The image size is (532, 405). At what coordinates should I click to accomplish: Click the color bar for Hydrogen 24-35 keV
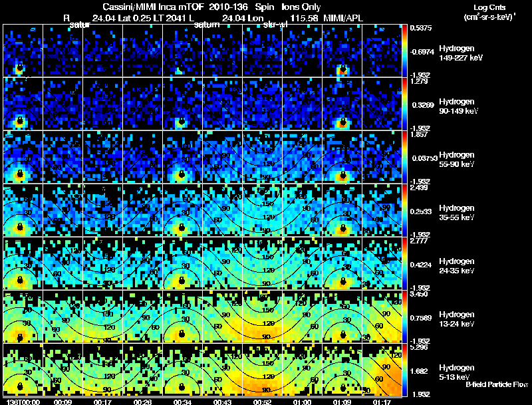pyautogui.click(x=405, y=263)
